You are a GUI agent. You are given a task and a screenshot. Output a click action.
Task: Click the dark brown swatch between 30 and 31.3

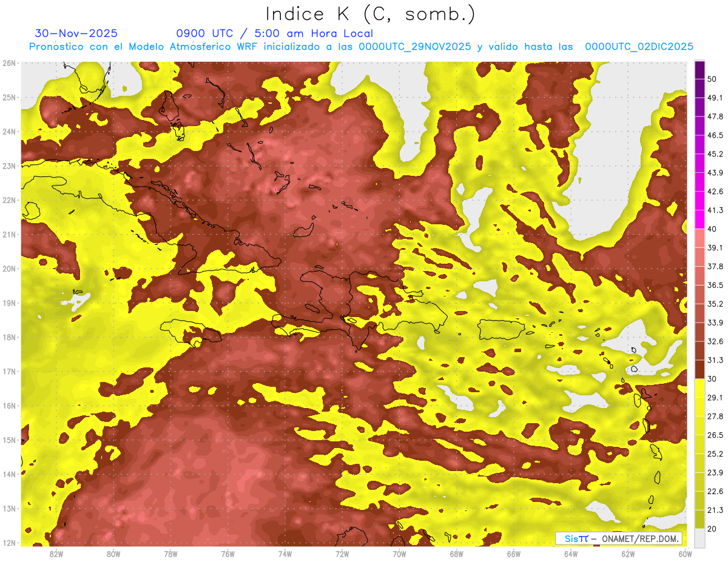coord(699,369)
